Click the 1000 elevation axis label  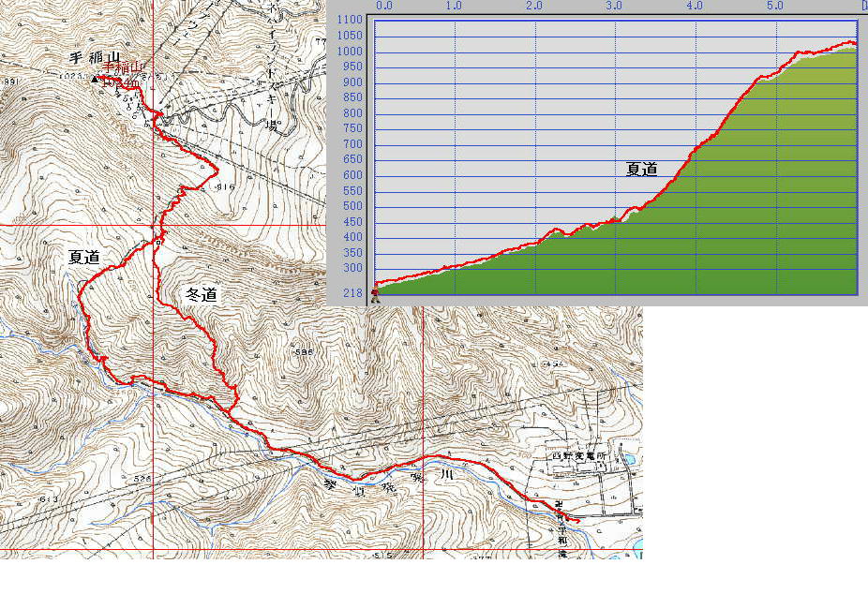click(x=351, y=51)
